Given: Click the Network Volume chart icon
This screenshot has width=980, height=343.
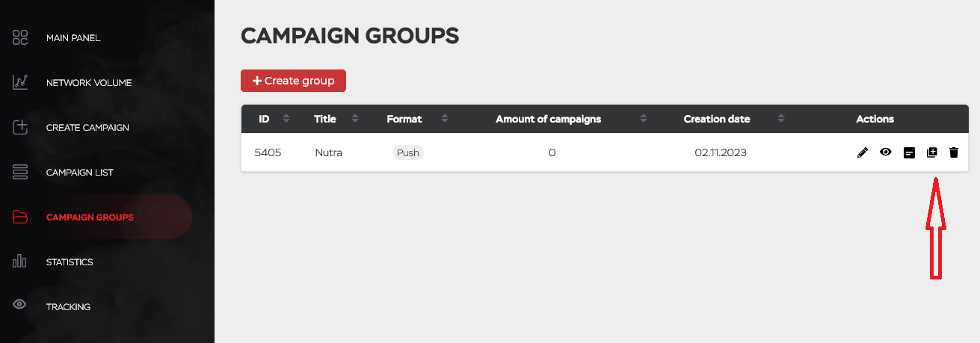Looking at the screenshot, I should (20, 82).
